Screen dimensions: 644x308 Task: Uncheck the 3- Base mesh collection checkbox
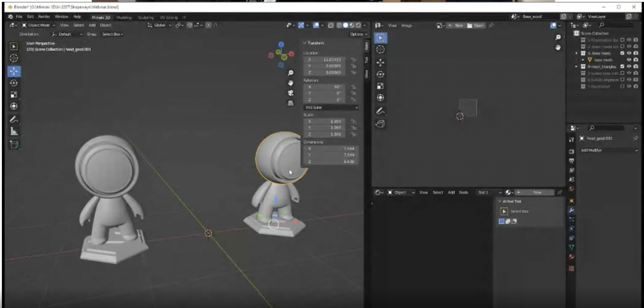click(622, 53)
